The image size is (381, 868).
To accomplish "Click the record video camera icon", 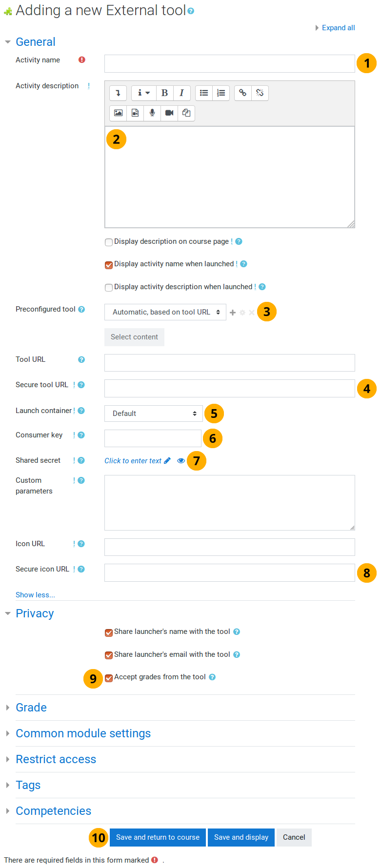I will click(x=169, y=113).
